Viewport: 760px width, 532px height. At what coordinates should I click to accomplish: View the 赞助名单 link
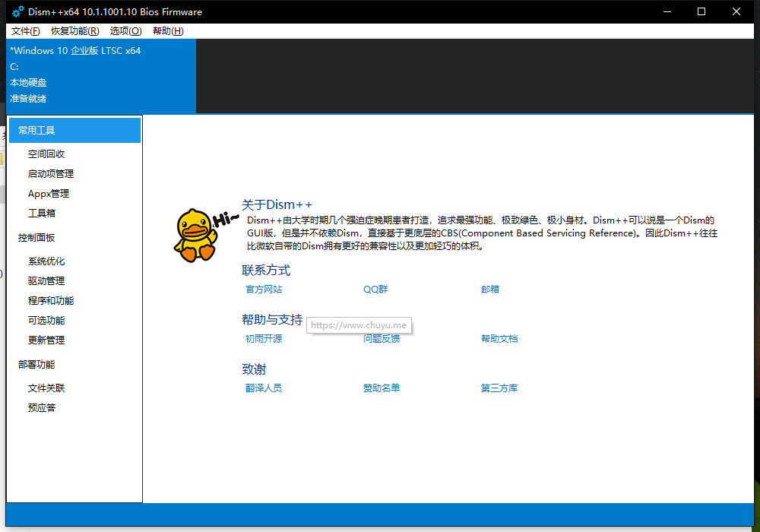pyautogui.click(x=382, y=388)
